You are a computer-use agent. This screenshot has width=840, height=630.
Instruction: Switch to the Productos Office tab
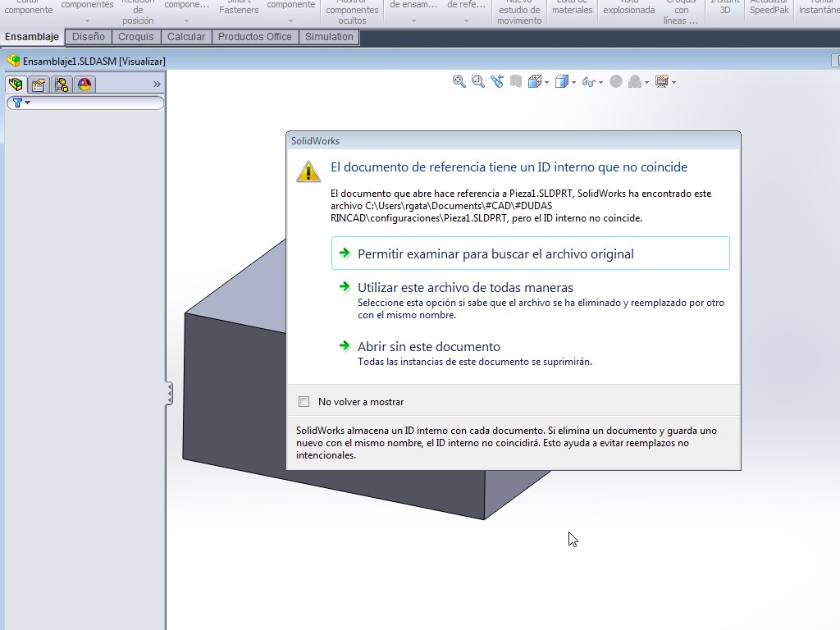(x=255, y=36)
